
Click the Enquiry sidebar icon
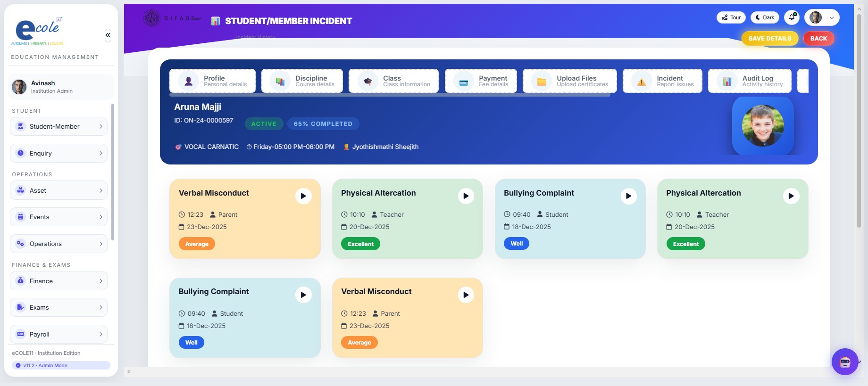(x=20, y=153)
